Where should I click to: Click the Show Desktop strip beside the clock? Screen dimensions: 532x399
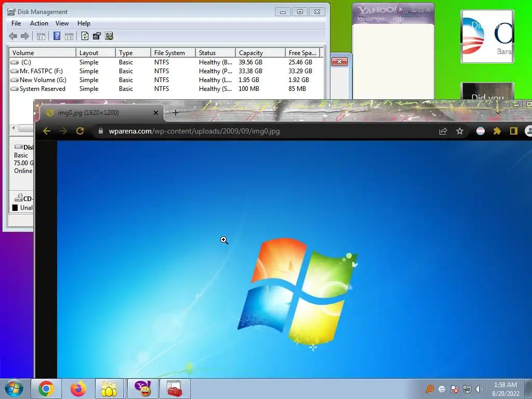click(528, 389)
